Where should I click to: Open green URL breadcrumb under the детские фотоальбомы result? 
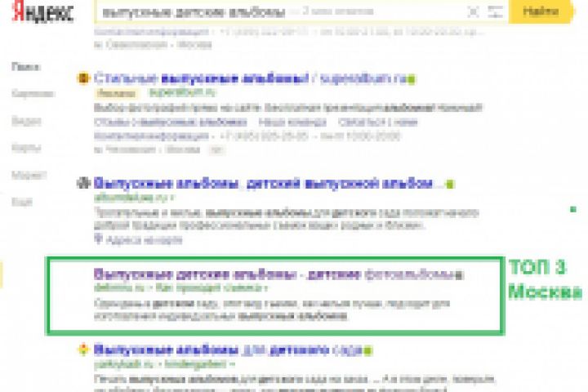[x=180, y=288]
